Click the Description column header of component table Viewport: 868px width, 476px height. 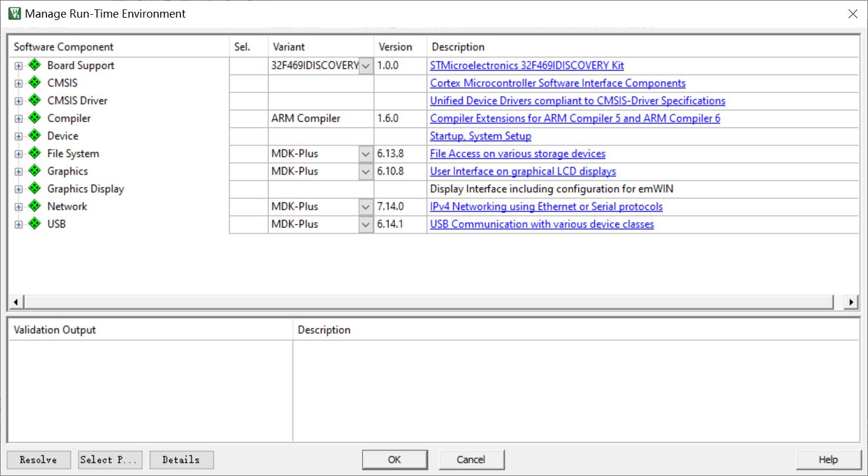coord(643,47)
